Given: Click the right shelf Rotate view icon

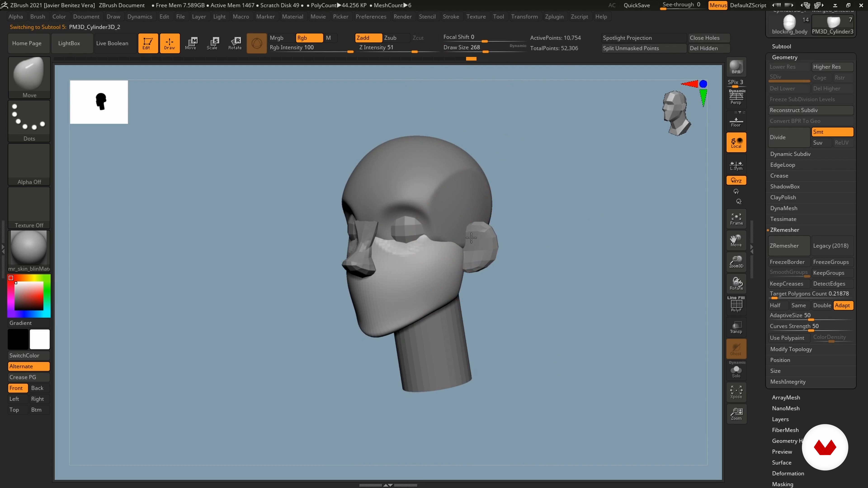Looking at the screenshot, I should (736, 284).
